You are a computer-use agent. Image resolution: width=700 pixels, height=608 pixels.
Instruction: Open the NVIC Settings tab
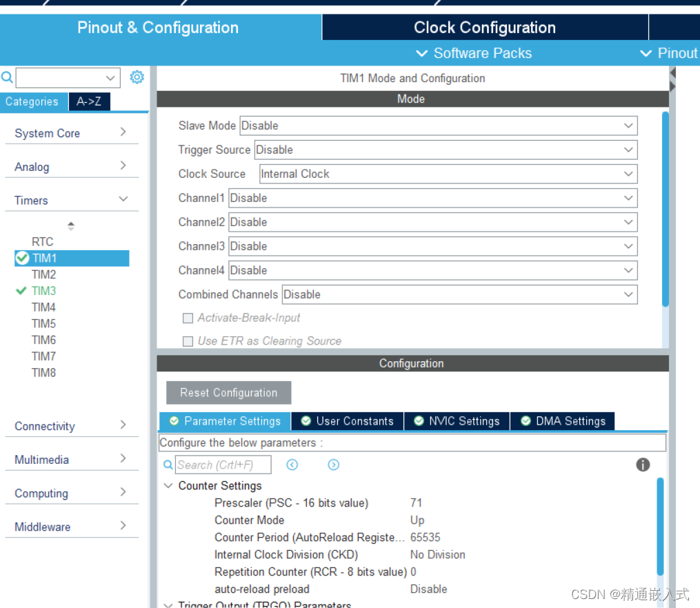point(457,421)
